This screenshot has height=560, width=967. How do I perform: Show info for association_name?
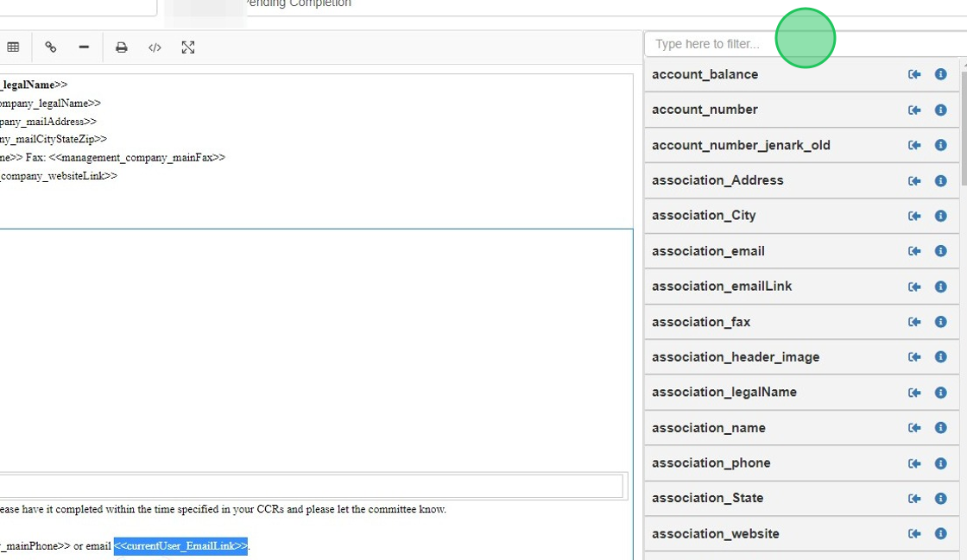click(940, 428)
